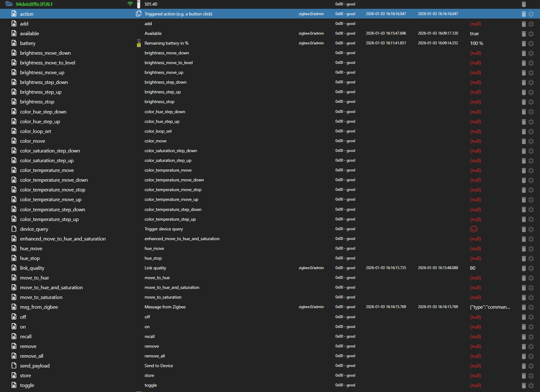Delete the brightness_step_up state
The height and width of the screenshot is (392, 540).
pos(524,92)
